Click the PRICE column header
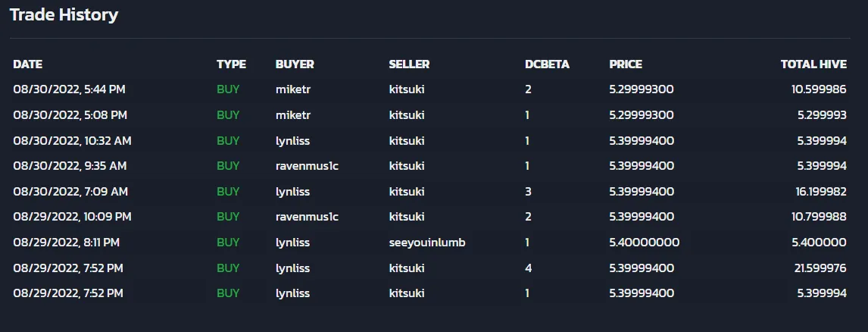Viewport: 868px width, 332px height. [626, 64]
